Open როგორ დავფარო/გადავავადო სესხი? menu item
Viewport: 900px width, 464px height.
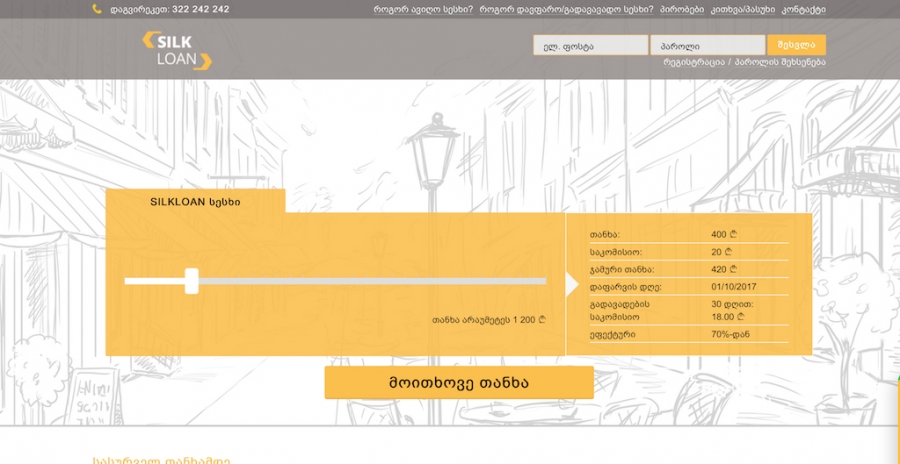coord(566,9)
